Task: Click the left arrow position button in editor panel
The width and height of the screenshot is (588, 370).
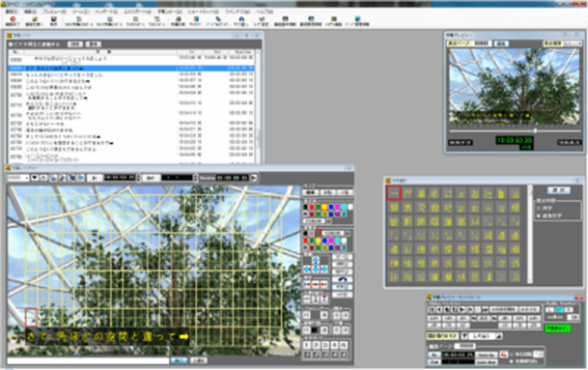Action: click(307, 270)
